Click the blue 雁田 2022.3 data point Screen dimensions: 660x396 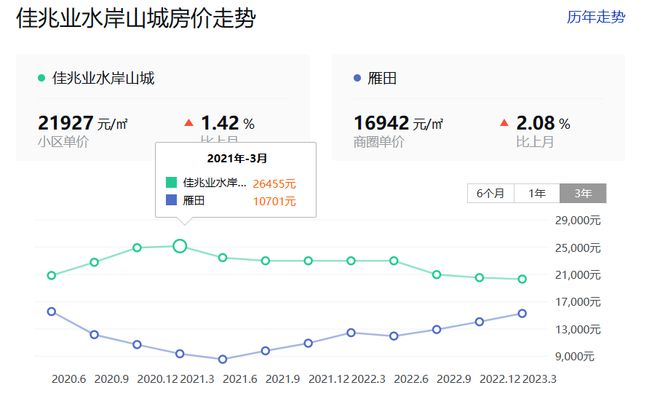pos(351,332)
